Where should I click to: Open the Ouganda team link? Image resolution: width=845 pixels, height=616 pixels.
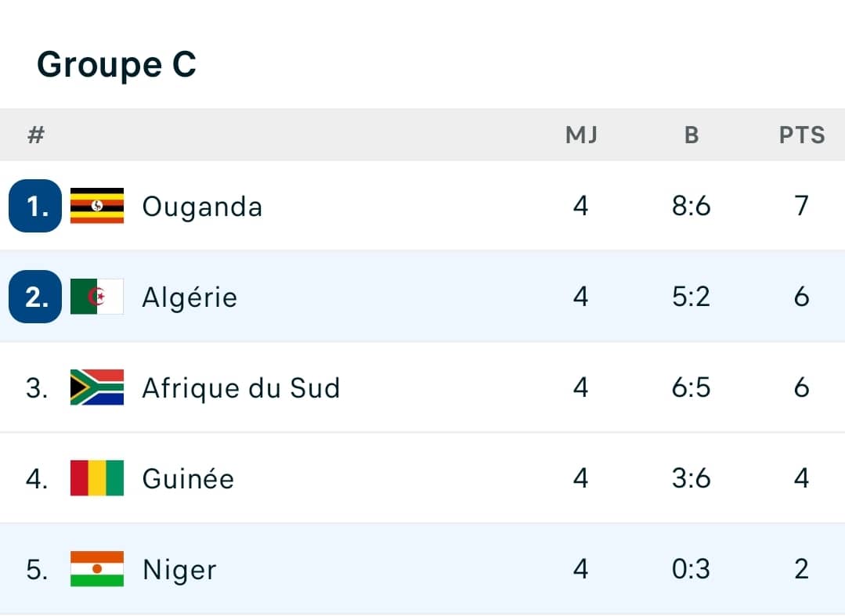point(202,207)
